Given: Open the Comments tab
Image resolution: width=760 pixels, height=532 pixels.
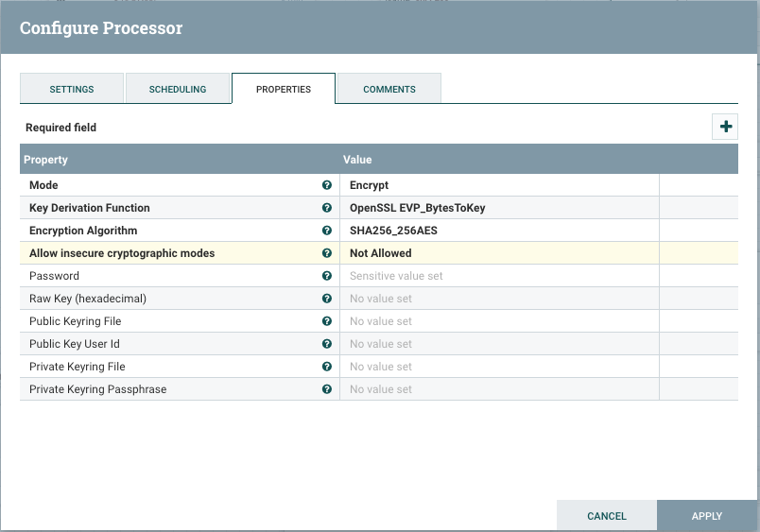Looking at the screenshot, I should coord(389,89).
